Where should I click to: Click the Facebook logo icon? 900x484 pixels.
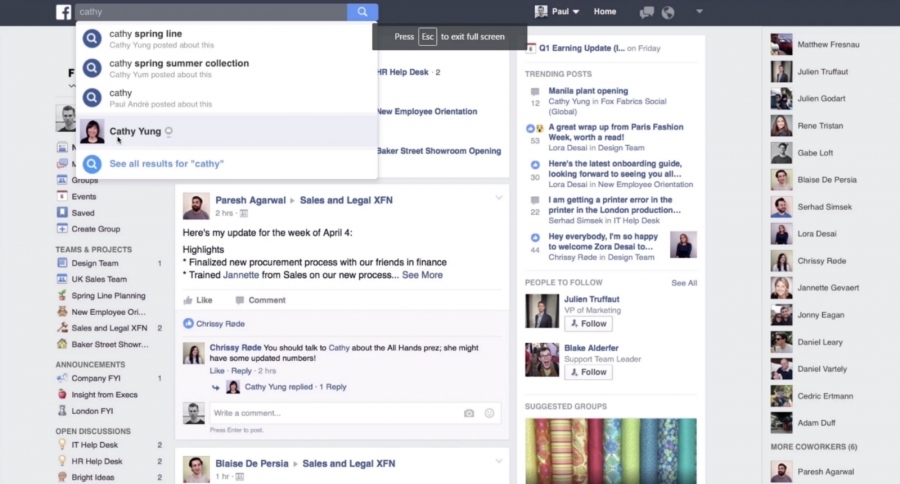[x=64, y=11]
